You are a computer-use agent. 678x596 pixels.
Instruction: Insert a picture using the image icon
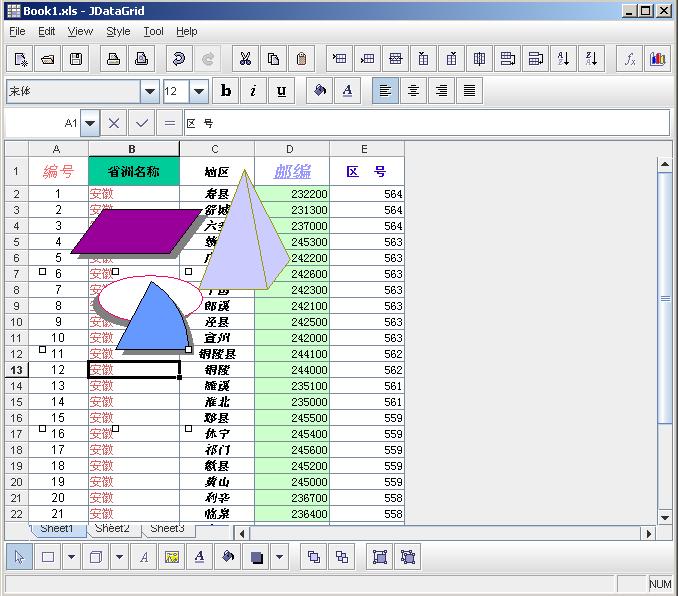(172, 557)
